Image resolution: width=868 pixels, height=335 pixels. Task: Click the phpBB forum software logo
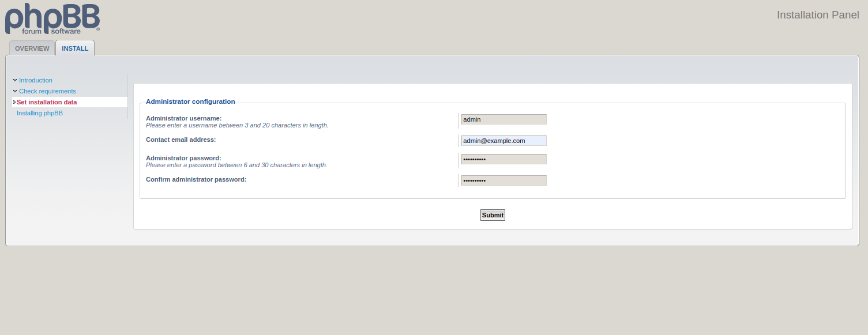click(52, 19)
